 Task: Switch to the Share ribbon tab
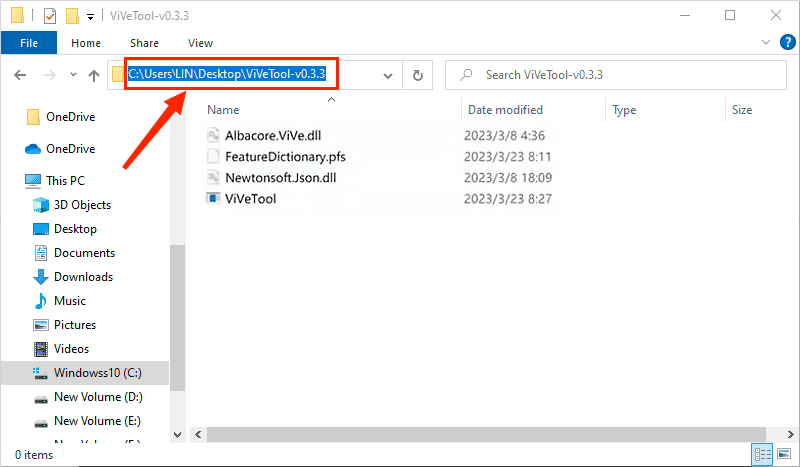coord(144,43)
